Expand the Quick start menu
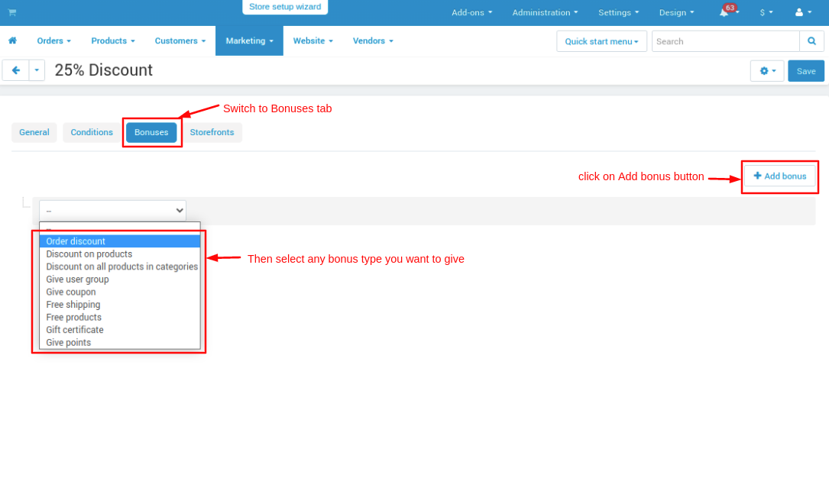This screenshot has height=504, width=829. pos(601,41)
